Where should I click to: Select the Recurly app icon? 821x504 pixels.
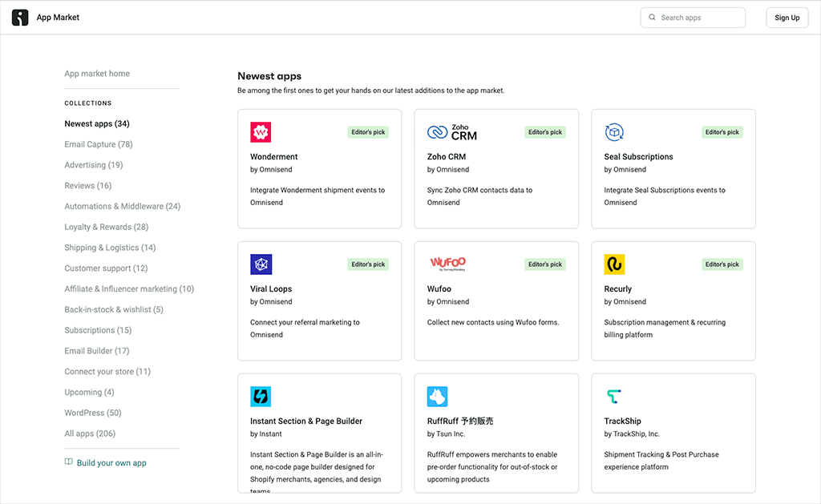pyautogui.click(x=614, y=264)
